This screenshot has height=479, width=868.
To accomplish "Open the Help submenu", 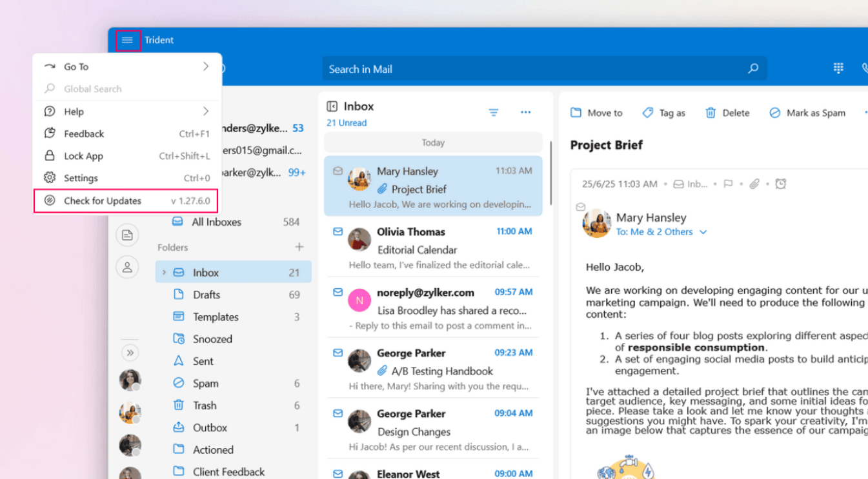I will (127, 112).
